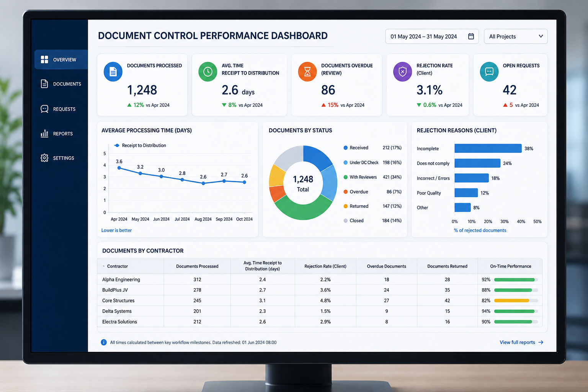Click the Received blue legend dot
The width and height of the screenshot is (588, 392).
(x=346, y=148)
